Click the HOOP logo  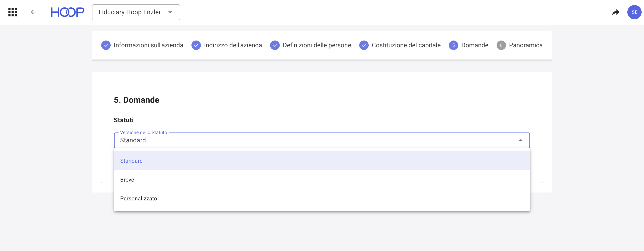tap(67, 12)
